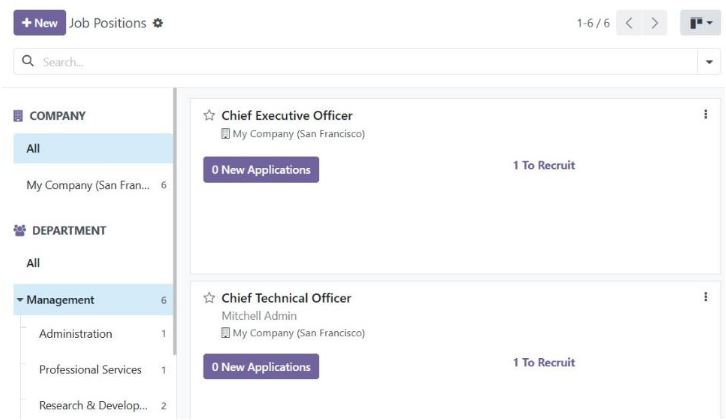Viewport: 726px width, 420px height.
Task: Go to the previous page of records
Action: click(629, 23)
